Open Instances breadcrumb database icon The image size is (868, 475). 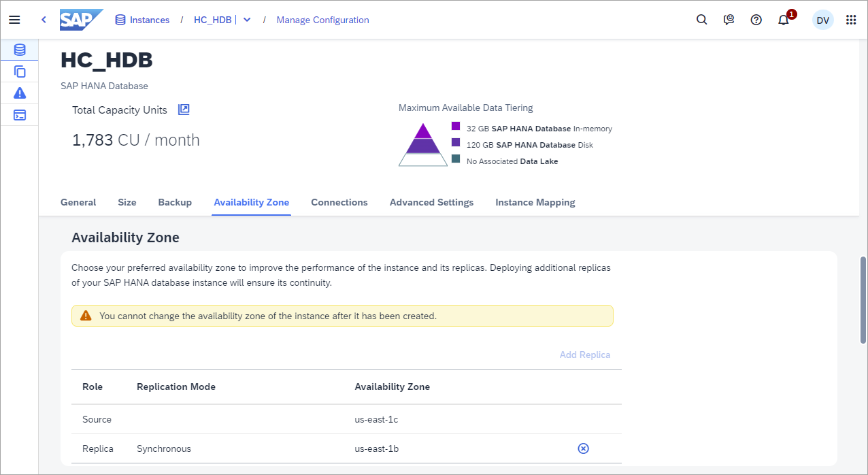(120, 20)
